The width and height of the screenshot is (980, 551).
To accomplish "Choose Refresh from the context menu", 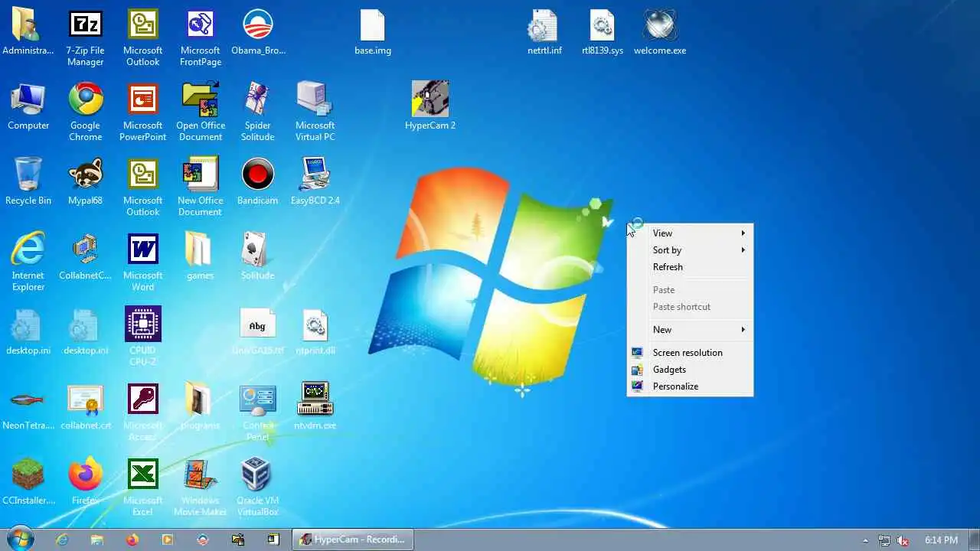I will click(690, 267).
